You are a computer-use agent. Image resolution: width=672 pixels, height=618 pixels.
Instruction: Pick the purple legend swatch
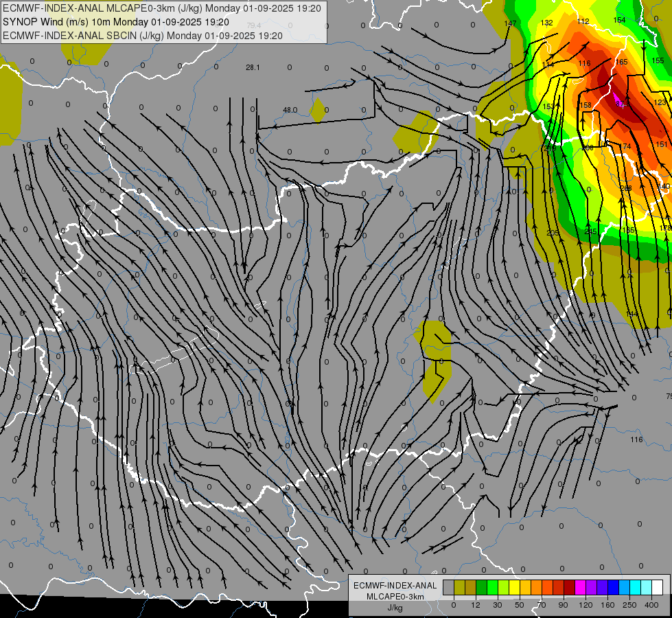pyautogui.click(x=592, y=587)
